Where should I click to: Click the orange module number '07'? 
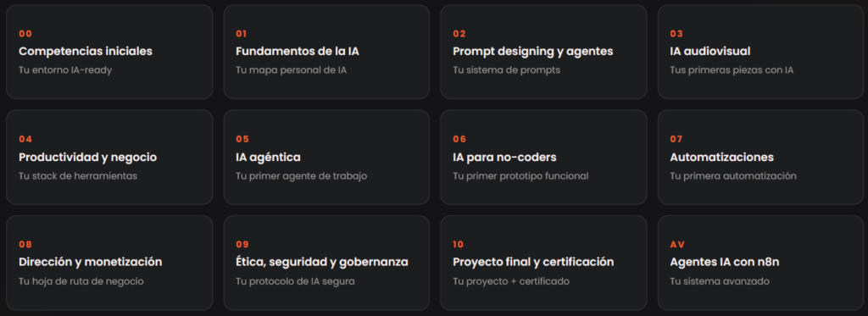click(676, 139)
